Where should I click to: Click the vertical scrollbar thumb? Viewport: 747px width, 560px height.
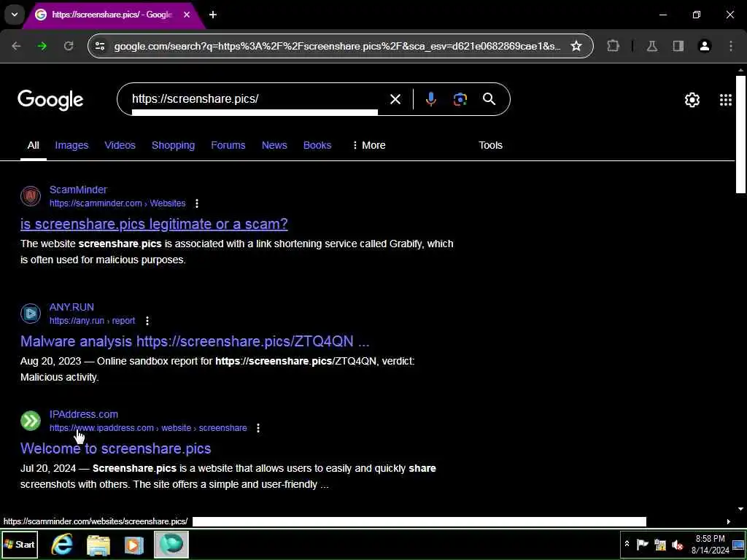740,134
